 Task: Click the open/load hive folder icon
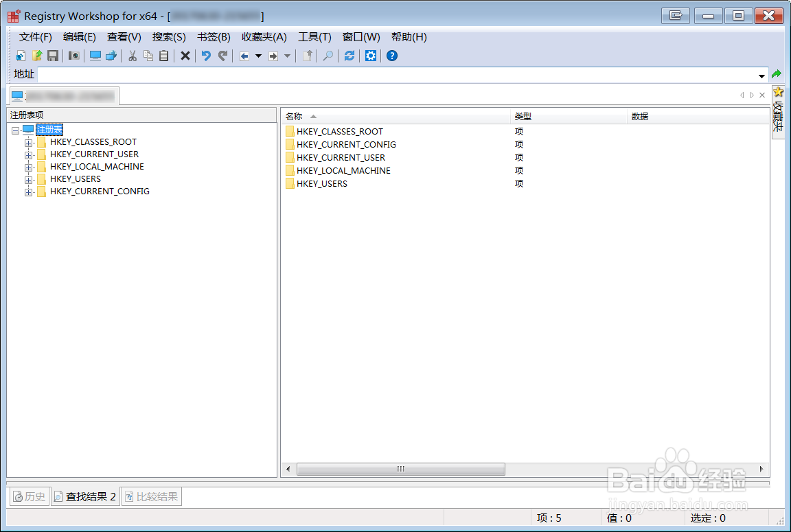pyautogui.click(x=37, y=56)
